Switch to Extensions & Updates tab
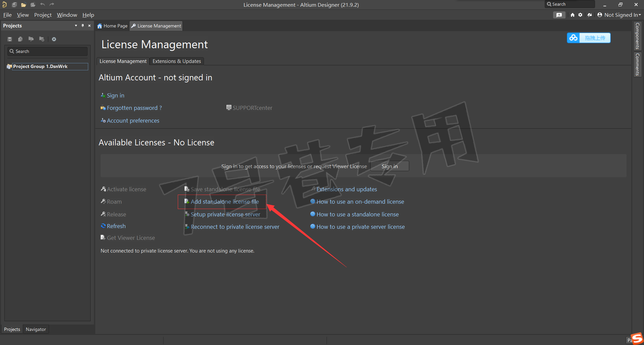 pos(177,61)
